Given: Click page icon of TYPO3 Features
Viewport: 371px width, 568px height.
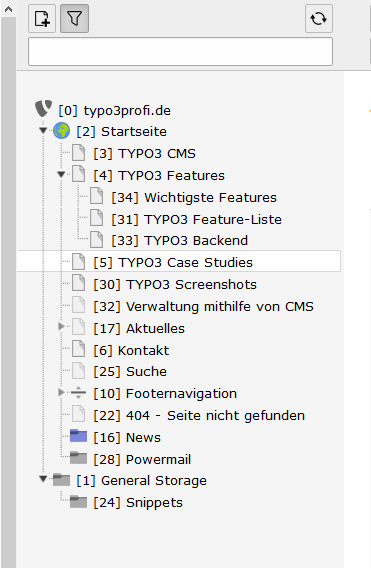Looking at the screenshot, I should pos(78,174).
